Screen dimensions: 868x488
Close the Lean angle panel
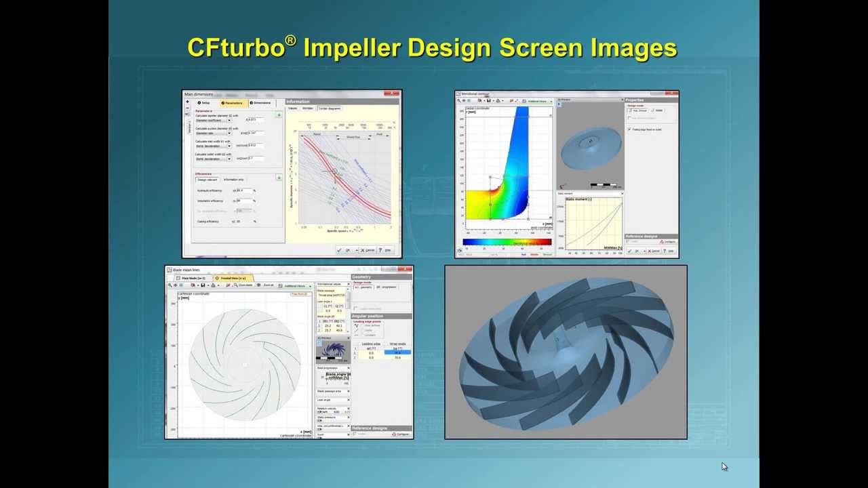coord(349,400)
